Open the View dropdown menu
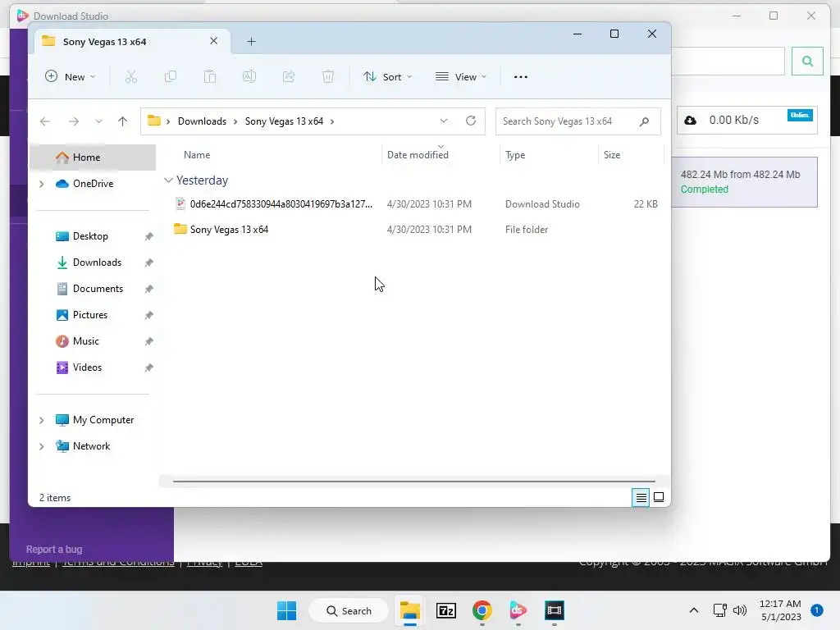 click(x=461, y=76)
